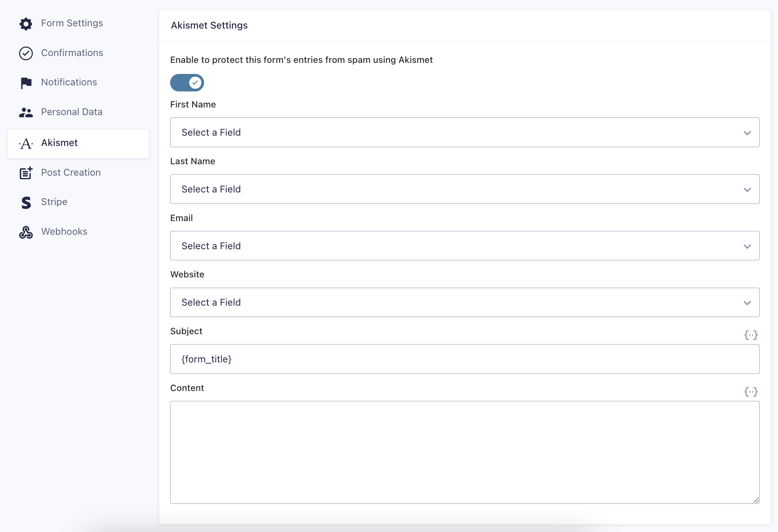Click the Confirmations checkmark circle icon
778x532 pixels.
click(26, 53)
